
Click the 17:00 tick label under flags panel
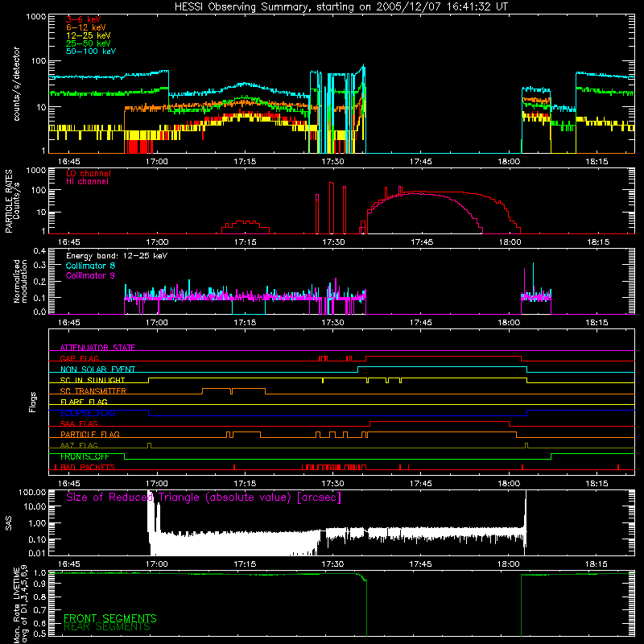pyautogui.click(x=157, y=484)
